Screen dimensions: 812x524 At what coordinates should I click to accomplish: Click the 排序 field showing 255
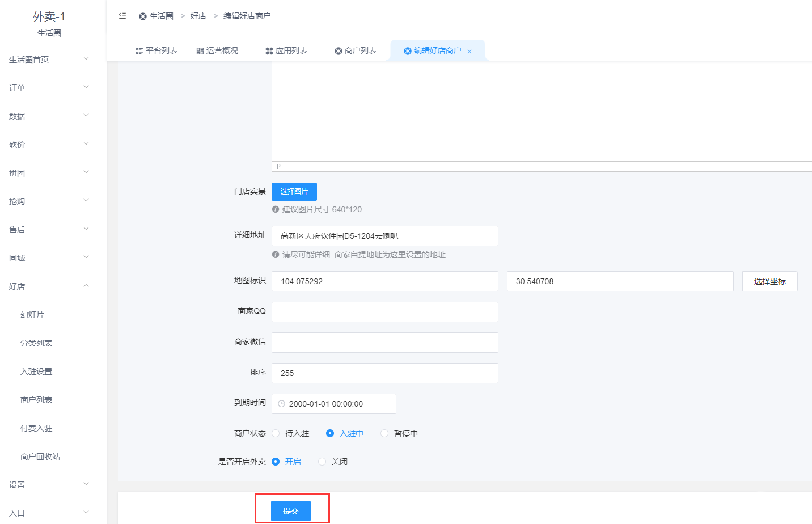coord(385,373)
